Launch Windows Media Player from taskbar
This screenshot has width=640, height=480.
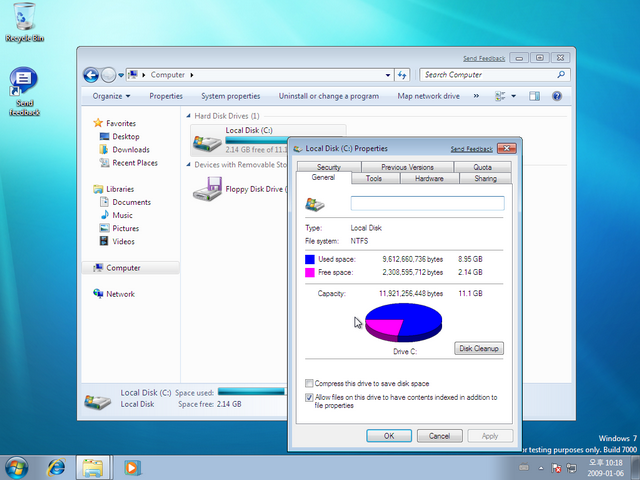(132, 468)
